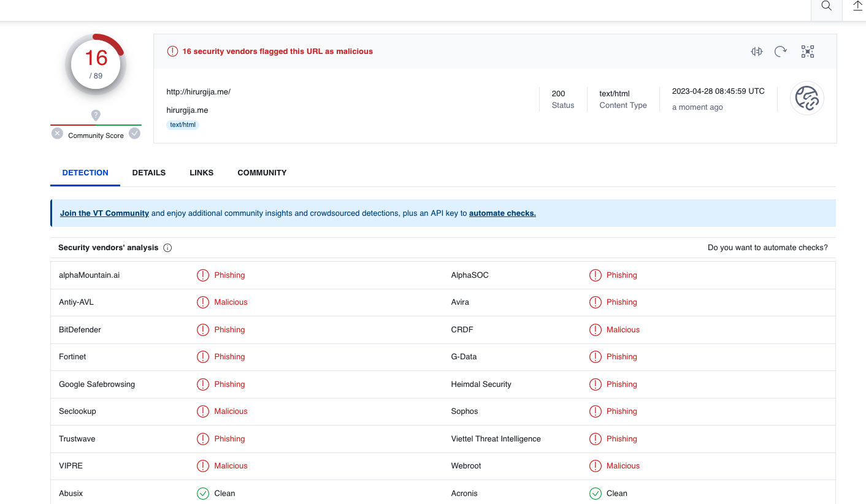Click the info icon beside Security vendors' analysis
The height and width of the screenshot is (504, 866).
(x=167, y=248)
